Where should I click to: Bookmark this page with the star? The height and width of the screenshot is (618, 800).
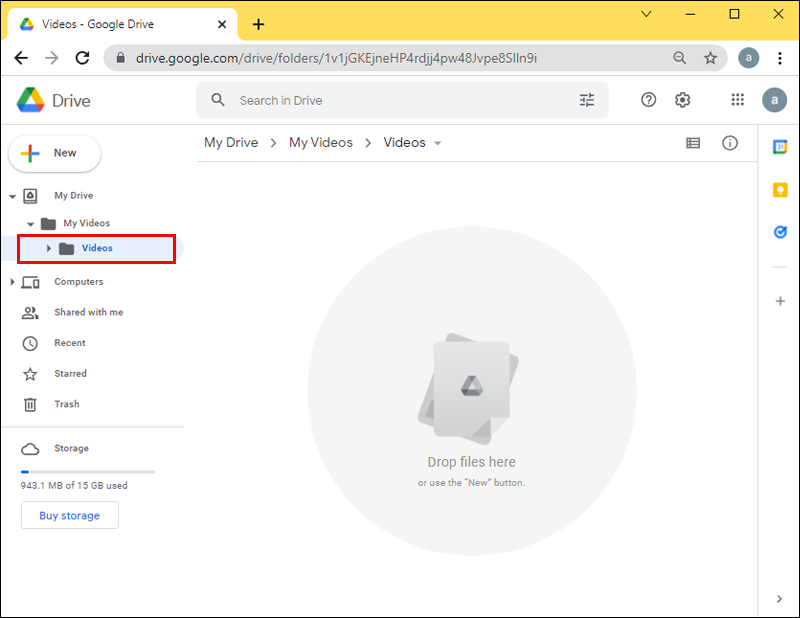click(x=710, y=58)
